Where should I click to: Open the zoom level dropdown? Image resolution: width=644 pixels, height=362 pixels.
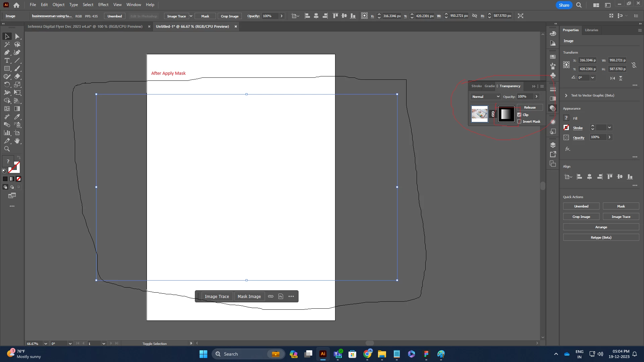[46, 344]
